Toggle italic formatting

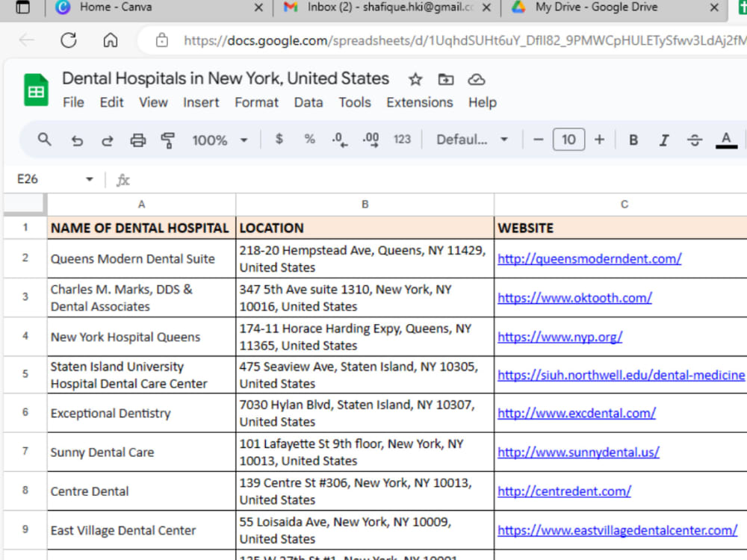[x=663, y=140]
